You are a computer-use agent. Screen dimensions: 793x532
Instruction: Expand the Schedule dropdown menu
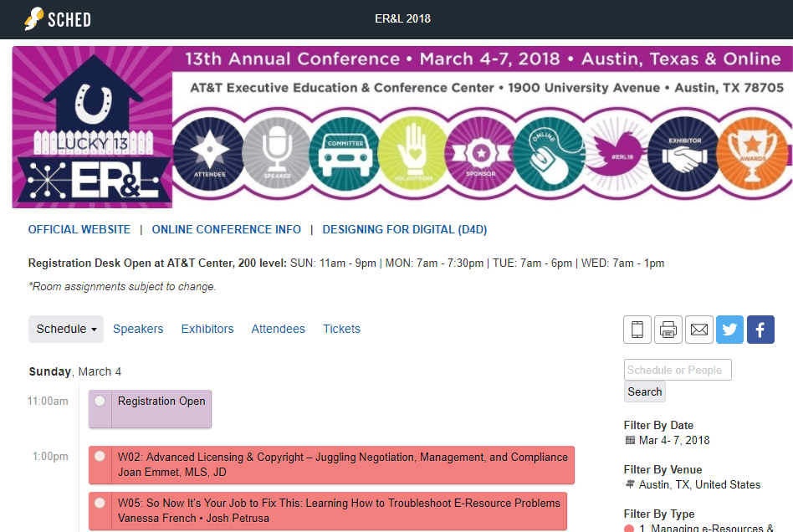pyautogui.click(x=66, y=329)
